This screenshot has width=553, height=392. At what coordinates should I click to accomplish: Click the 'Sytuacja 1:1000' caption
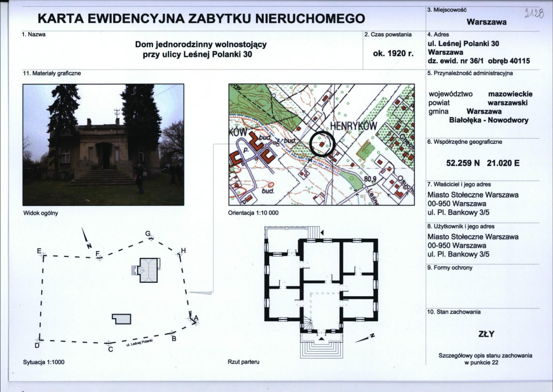44,362
